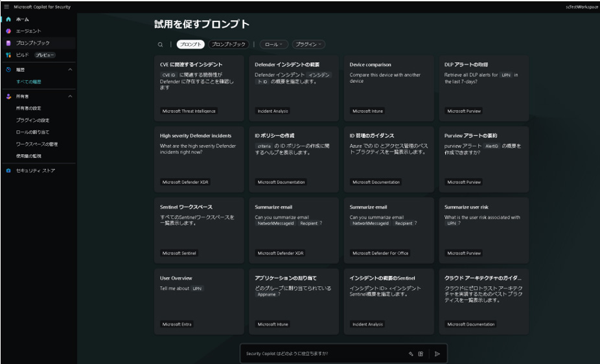This screenshot has width=600, height=364.
Task: Click the prompts sparkle icon in prompt bar
Action: (411, 354)
